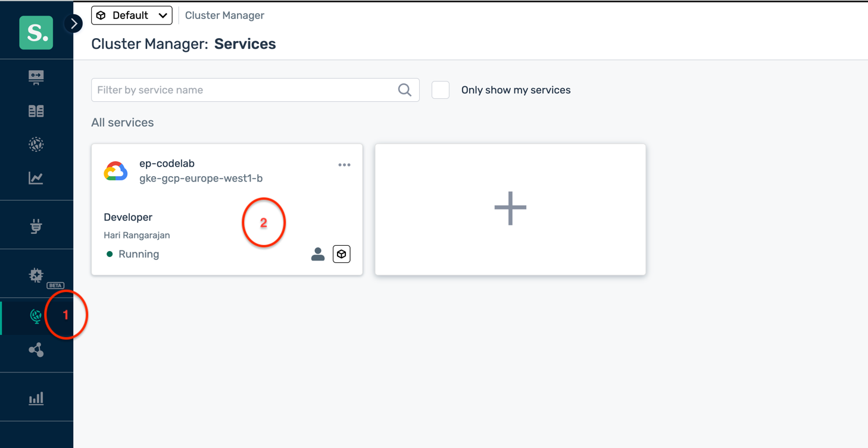Enable the Only show my services checkbox

(x=440, y=89)
